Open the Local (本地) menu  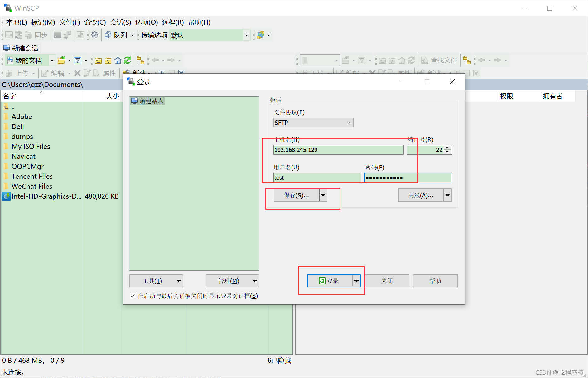[17, 22]
